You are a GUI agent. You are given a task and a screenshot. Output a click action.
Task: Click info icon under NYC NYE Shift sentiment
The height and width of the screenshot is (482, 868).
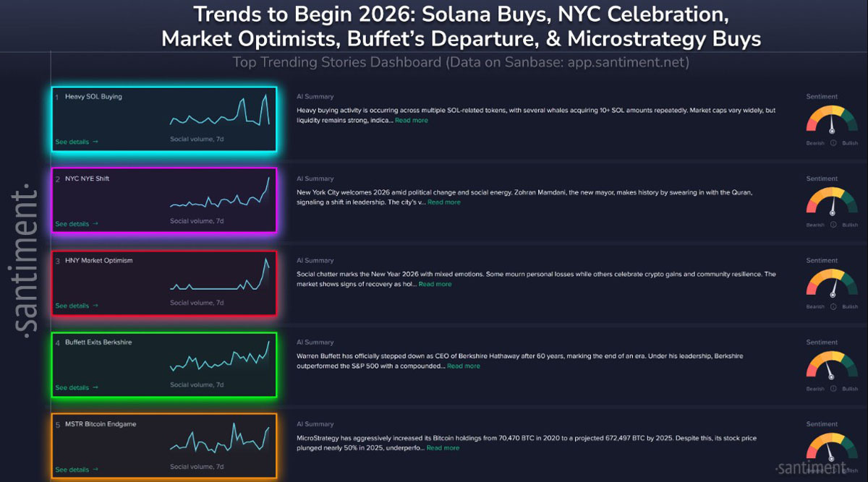coord(833,225)
